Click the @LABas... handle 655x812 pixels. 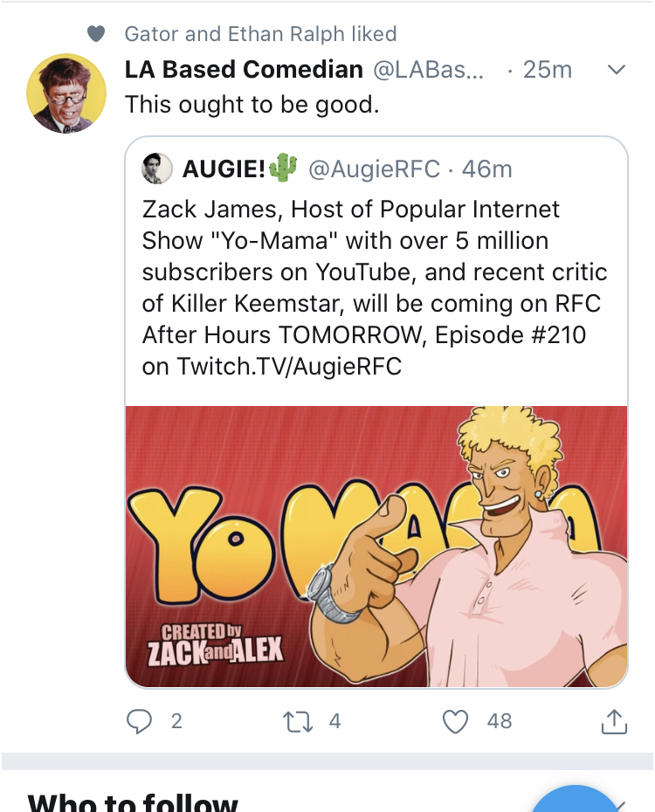point(428,69)
